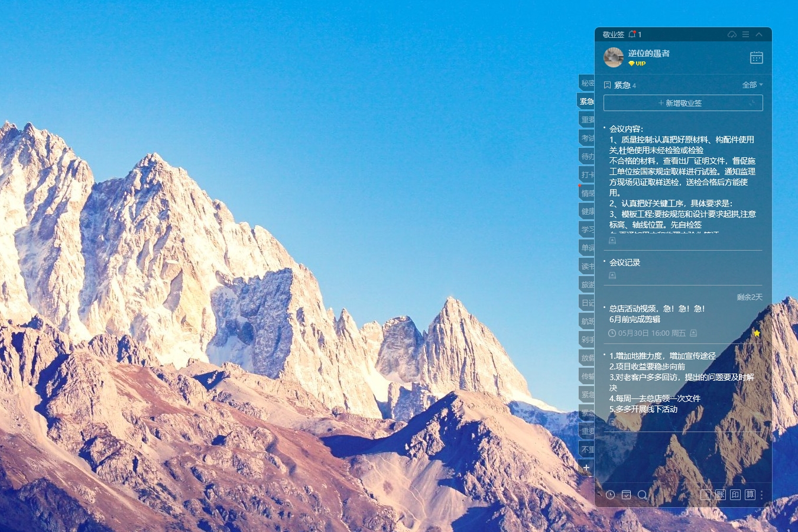Open the 印 tool icon
Image resolution: width=798 pixels, height=532 pixels.
pos(735,495)
